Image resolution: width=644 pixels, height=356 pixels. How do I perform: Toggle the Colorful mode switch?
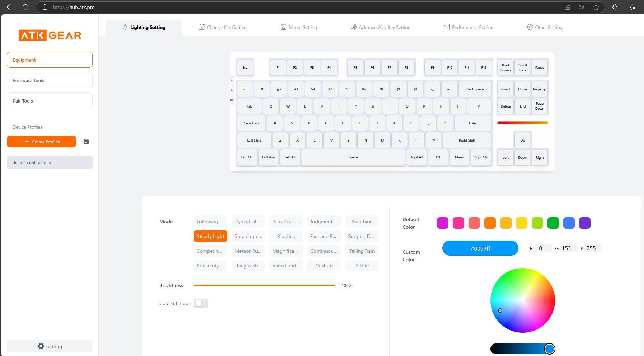(x=201, y=303)
